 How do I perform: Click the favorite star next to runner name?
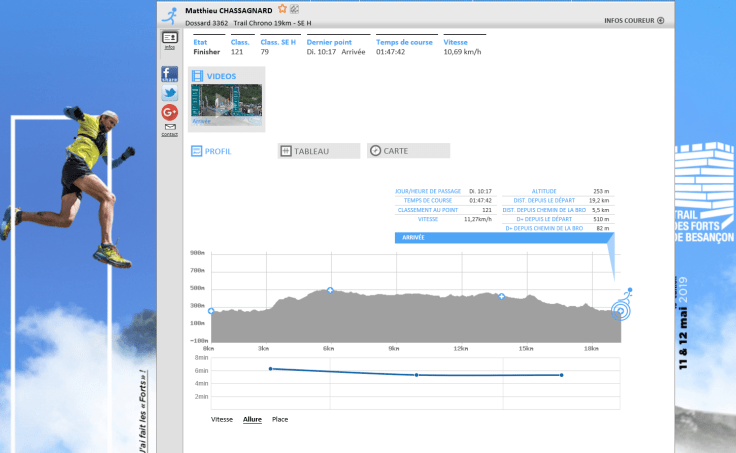282,9
